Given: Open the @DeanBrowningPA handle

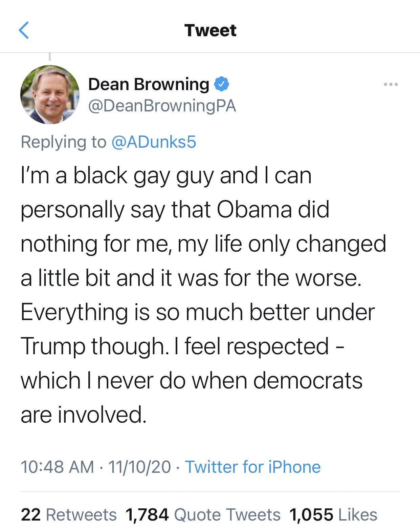Looking at the screenshot, I should [x=162, y=106].
